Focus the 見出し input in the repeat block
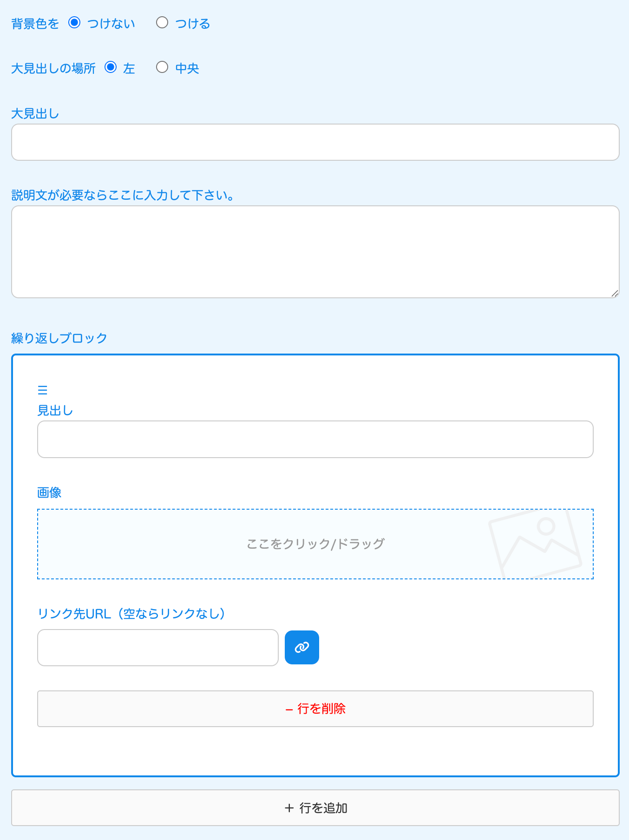This screenshot has height=840, width=629. click(x=315, y=439)
